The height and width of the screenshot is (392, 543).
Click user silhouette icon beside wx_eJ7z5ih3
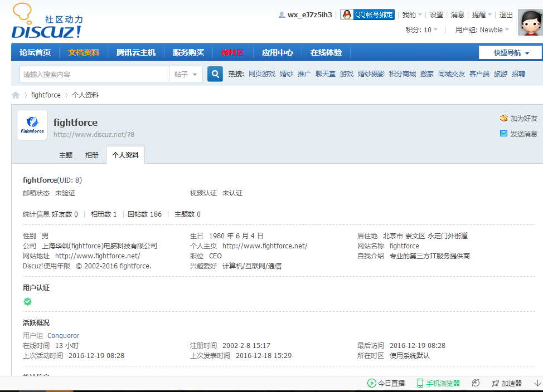point(282,15)
